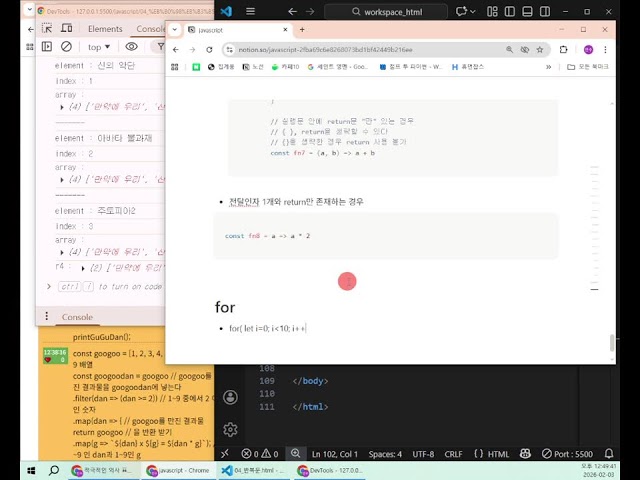Open the 세인트 영멘 Google bookmark
This screenshot has width=640, height=480.
tap(338, 67)
